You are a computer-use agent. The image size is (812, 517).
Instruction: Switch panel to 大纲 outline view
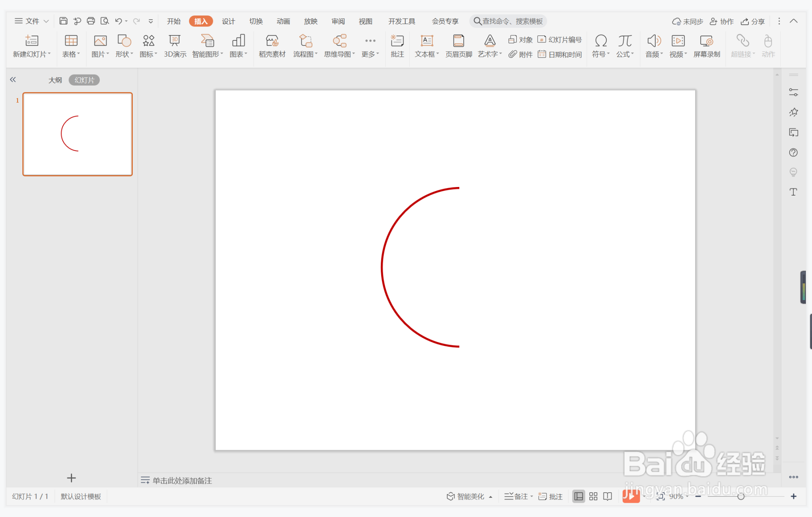[55, 80]
